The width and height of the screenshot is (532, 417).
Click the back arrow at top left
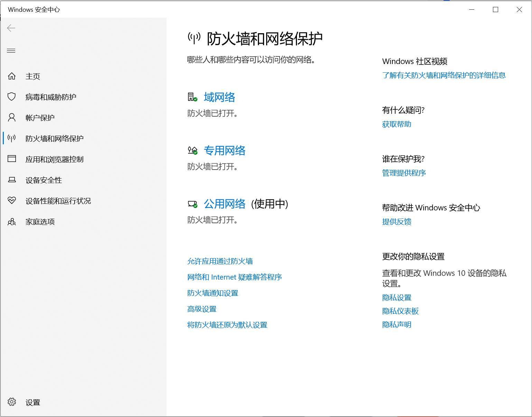11,28
